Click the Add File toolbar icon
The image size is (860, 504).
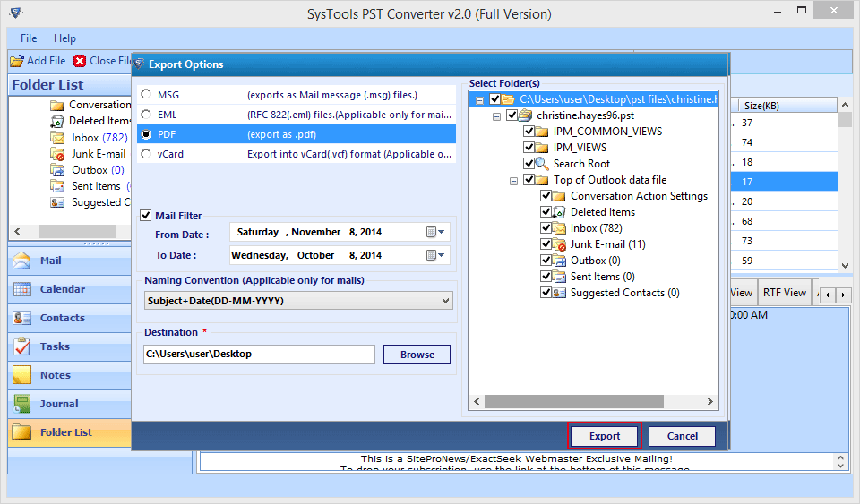[x=17, y=61]
